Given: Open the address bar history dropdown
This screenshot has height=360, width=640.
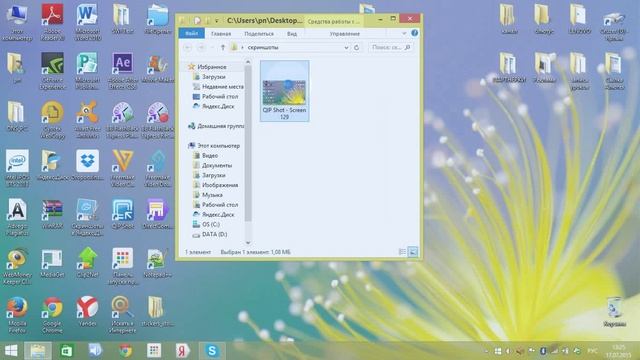Looking at the screenshot, I should click(346, 47).
